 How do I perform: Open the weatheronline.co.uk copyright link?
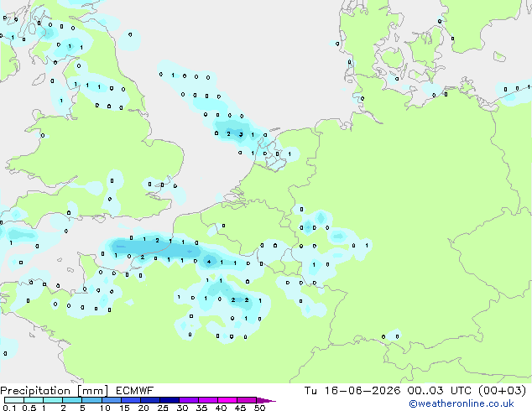click(462, 403)
